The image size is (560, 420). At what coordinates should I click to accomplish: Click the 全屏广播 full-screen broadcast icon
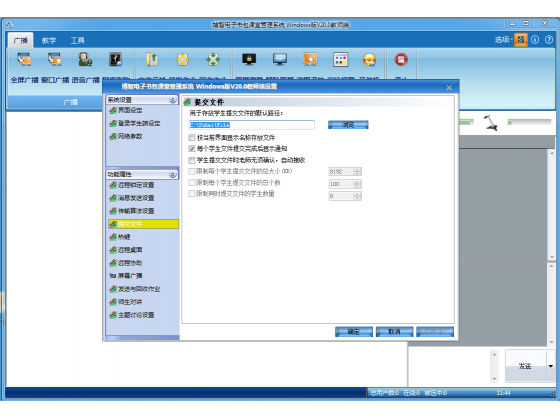[x=24, y=59]
